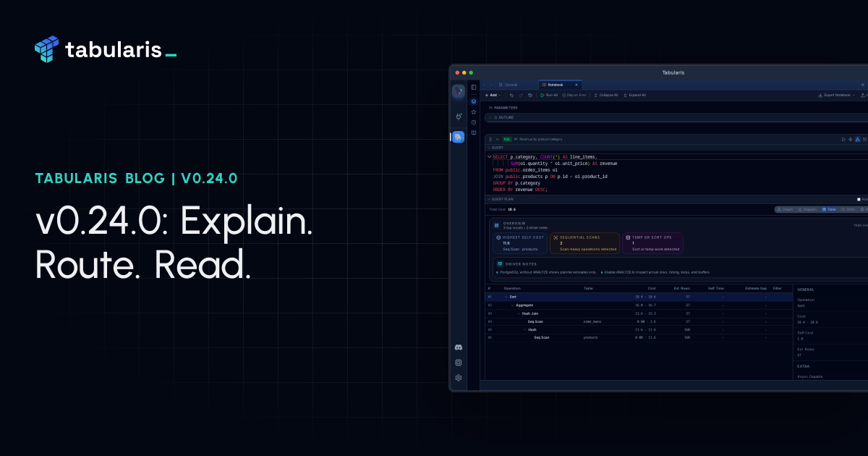Viewport: 868px width, 456px height.
Task: Click Expand All button
Action: (634, 95)
